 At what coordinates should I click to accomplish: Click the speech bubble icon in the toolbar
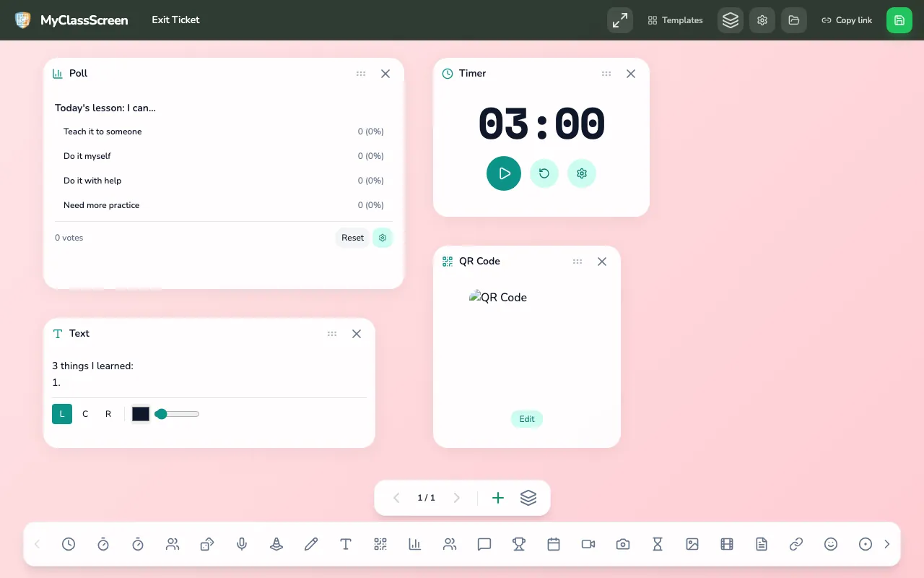pyautogui.click(x=484, y=544)
